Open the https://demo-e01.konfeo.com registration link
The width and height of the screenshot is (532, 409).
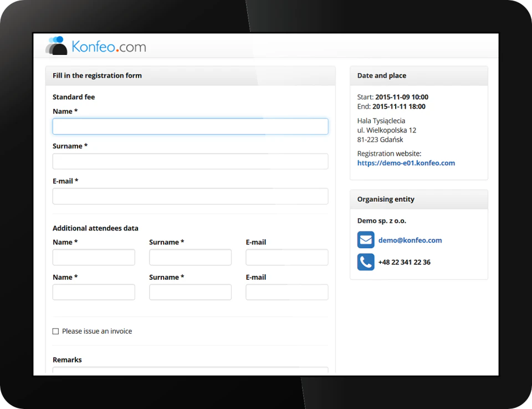(406, 163)
